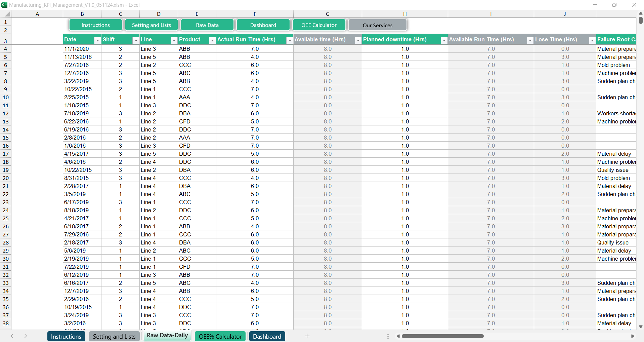644x342 pixels.
Task: Click the tab bar resize dots handle
Action: (x=388, y=336)
